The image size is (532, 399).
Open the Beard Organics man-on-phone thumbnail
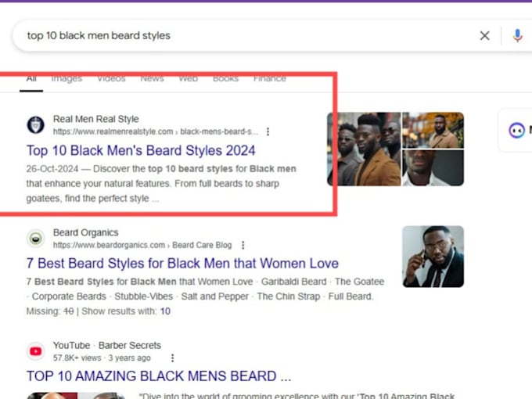pyautogui.click(x=433, y=257)
